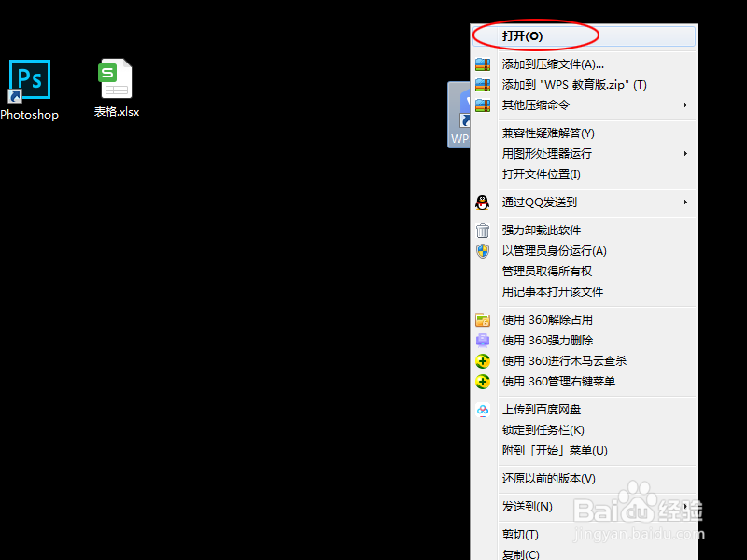This screenshot has width=747, height=560.
Task: Choose 使用 360管理右键菜单 menu item
Action: (x=584, y=382)
